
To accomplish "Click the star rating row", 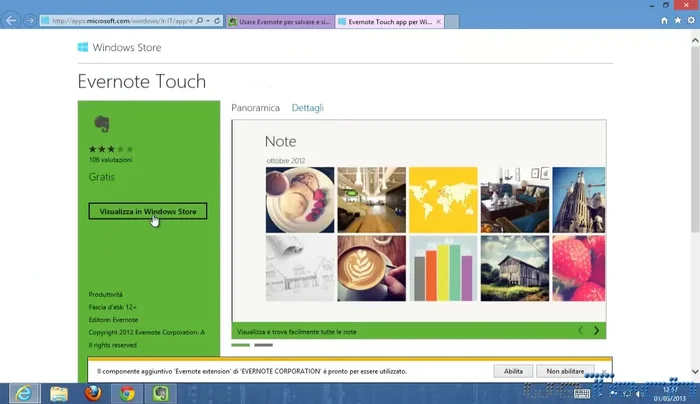I will click(x=111, y=149).
